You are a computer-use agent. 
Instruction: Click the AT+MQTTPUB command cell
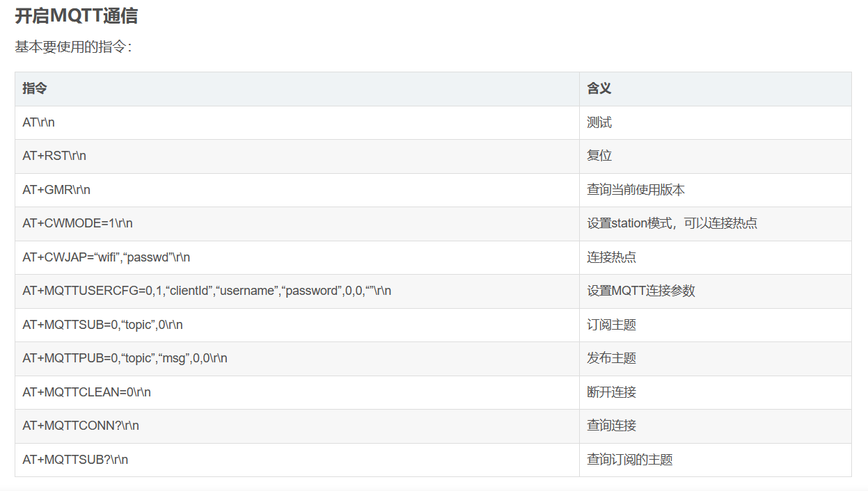[125, 358]
